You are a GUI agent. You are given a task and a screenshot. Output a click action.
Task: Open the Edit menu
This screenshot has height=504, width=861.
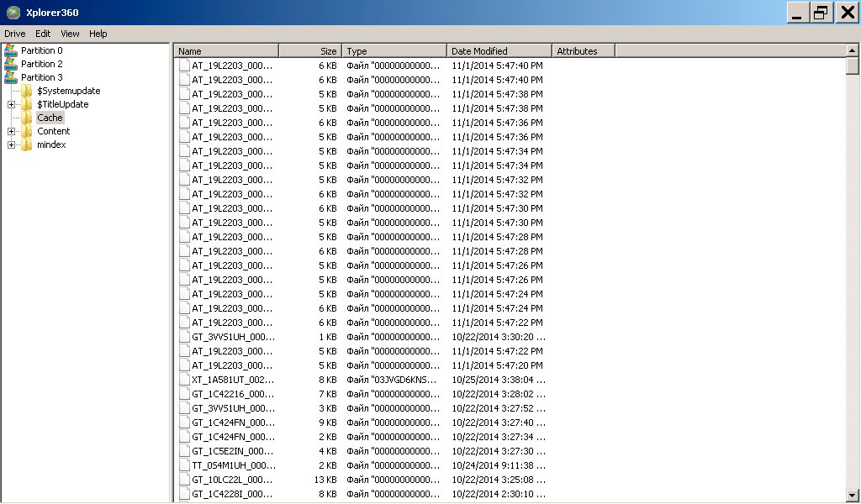[43, 34]
